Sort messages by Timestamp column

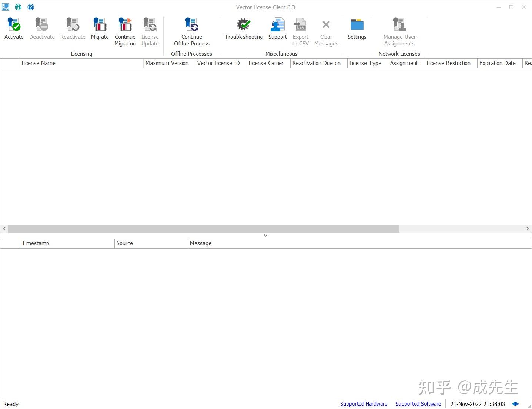67,243
